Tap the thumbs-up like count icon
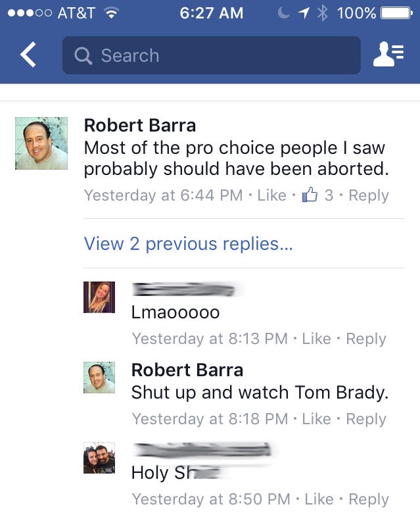Image resolution: width=420 pixels, height=515 pixels. 310,195
